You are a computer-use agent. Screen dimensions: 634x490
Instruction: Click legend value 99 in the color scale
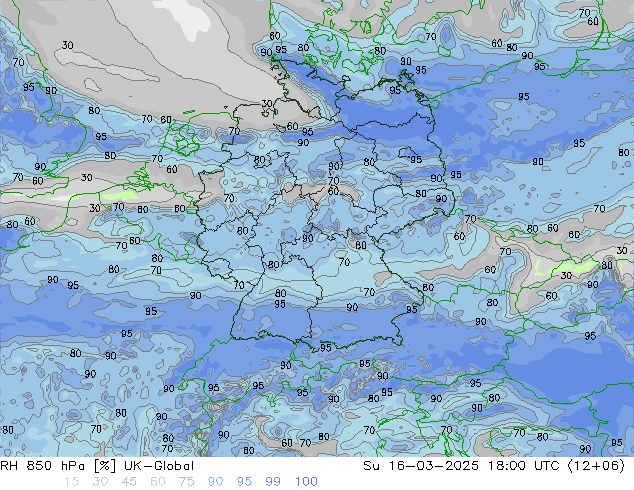tap(273, 482)
